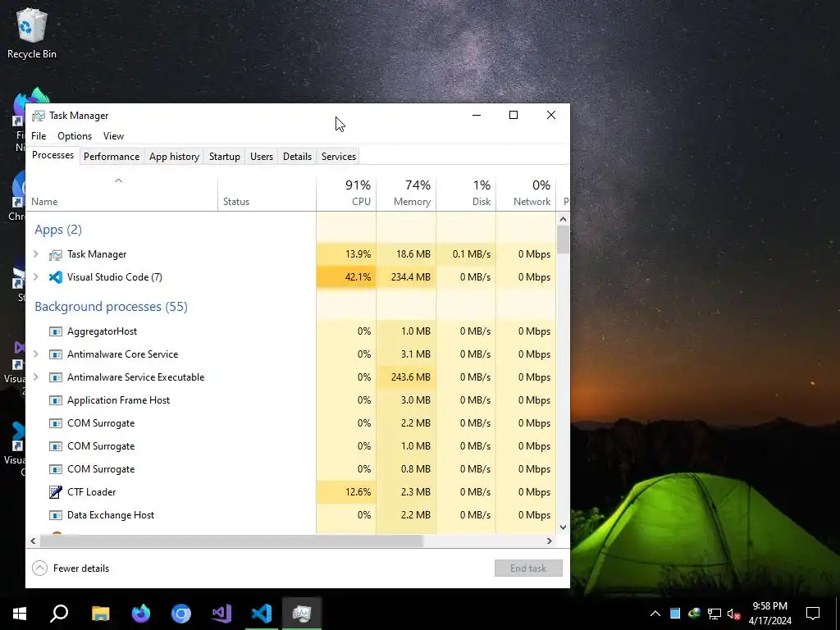Screen dimensions: 840x630
Task: Click the 42.1% CPU cell
Action: coord(347,277)
